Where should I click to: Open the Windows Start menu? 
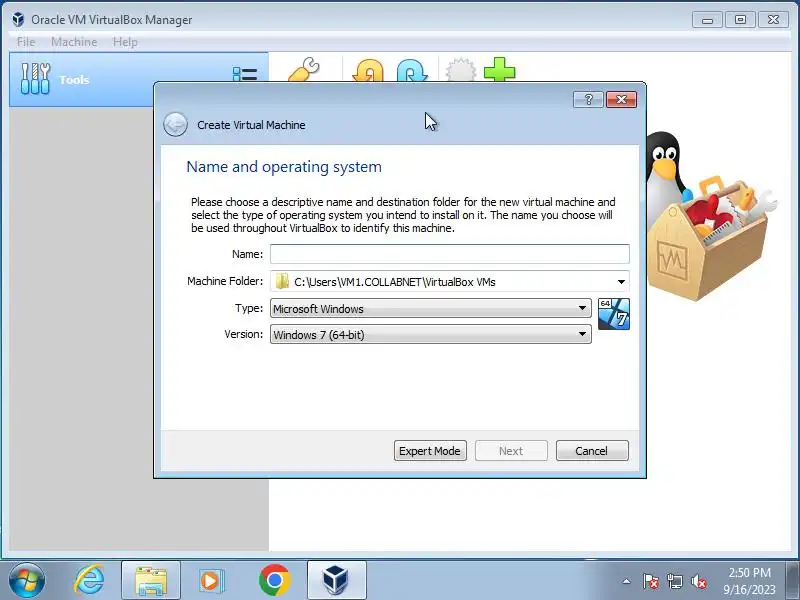tap(27, 581)
